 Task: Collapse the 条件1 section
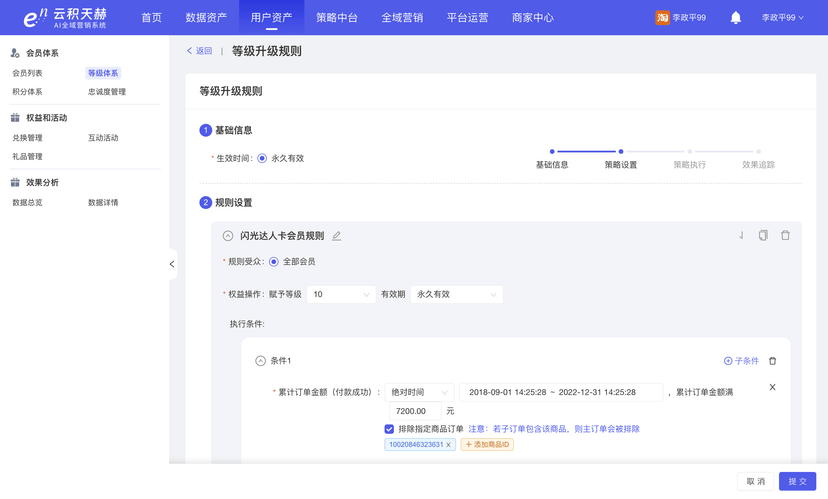[260, 361]
